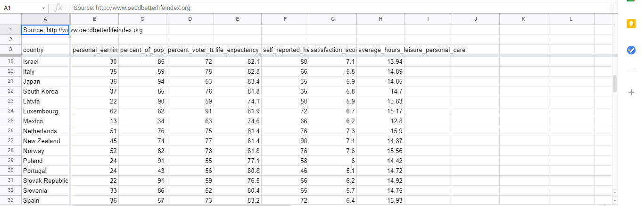Select the 'Spain' country cell
Viewport: 644px width, 206px height.
click(46, 200)
